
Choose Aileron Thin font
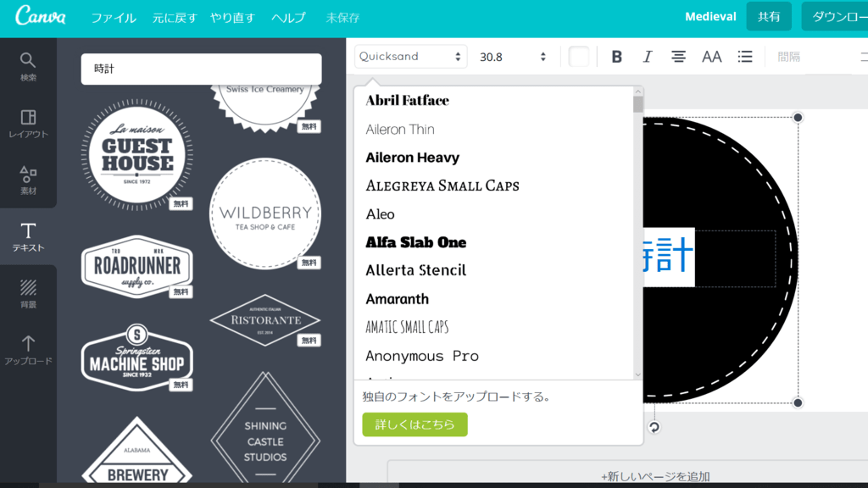(400, 129)
